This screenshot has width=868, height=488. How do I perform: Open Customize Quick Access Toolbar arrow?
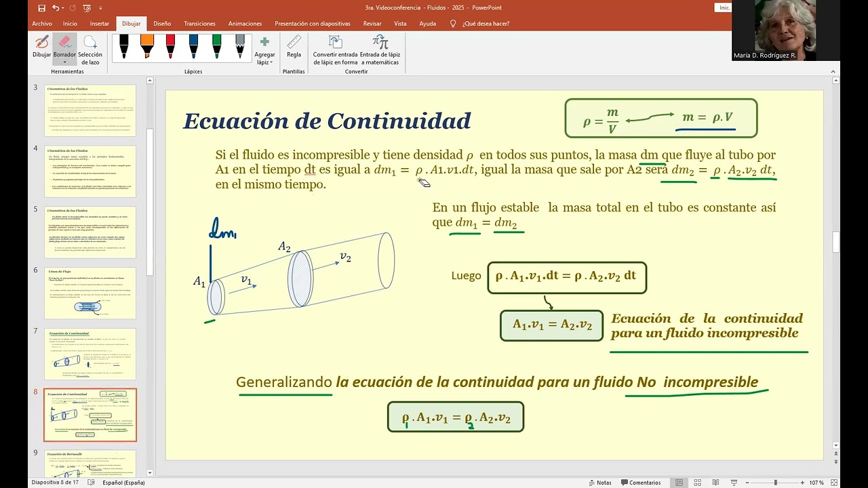[x=100, y=8]
